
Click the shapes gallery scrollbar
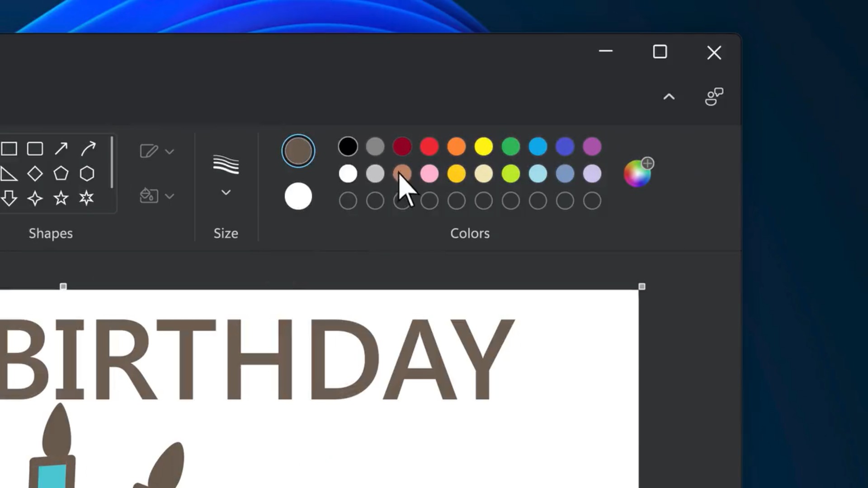[112, 163]
